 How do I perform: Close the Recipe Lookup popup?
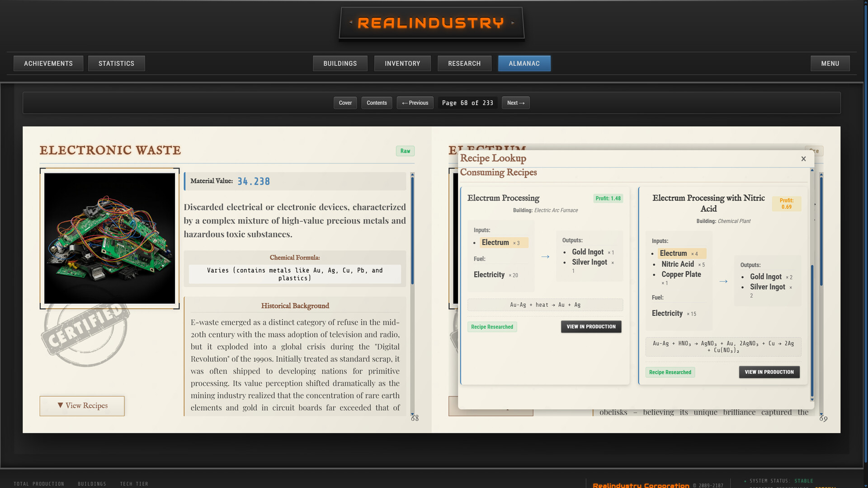coord(803,159)
